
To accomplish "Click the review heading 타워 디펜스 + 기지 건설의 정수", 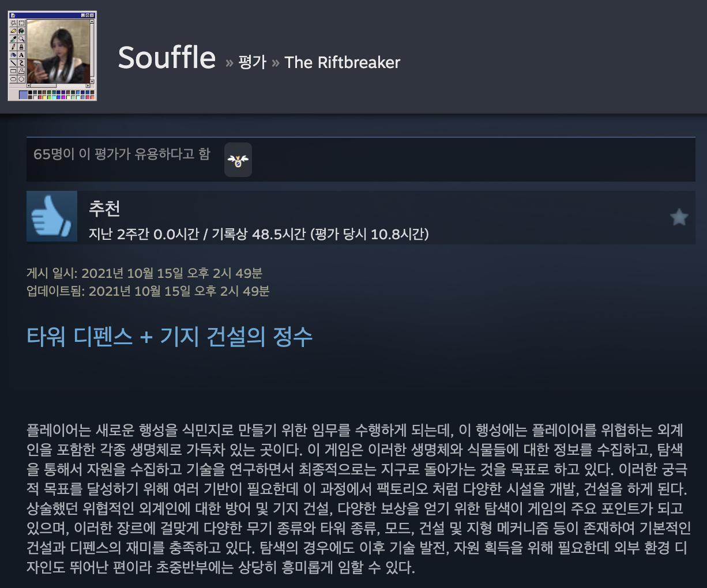I will [170, 336].
